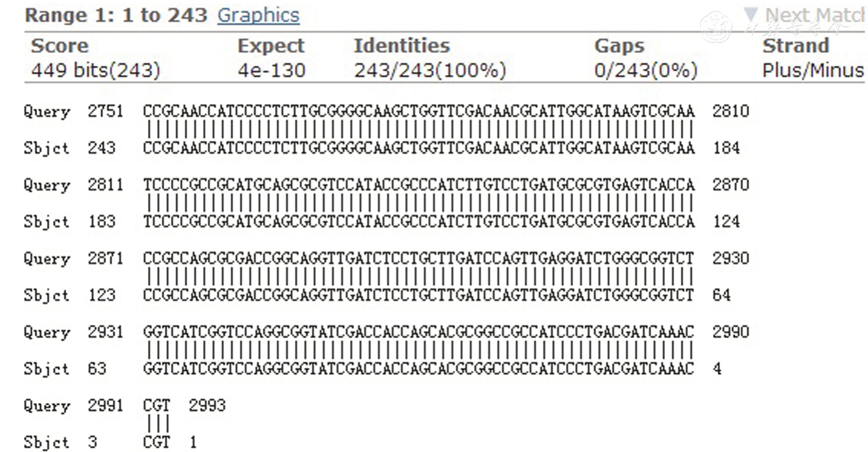Select the Score column header
The image size is (868, 452).
tap(59, 46)
